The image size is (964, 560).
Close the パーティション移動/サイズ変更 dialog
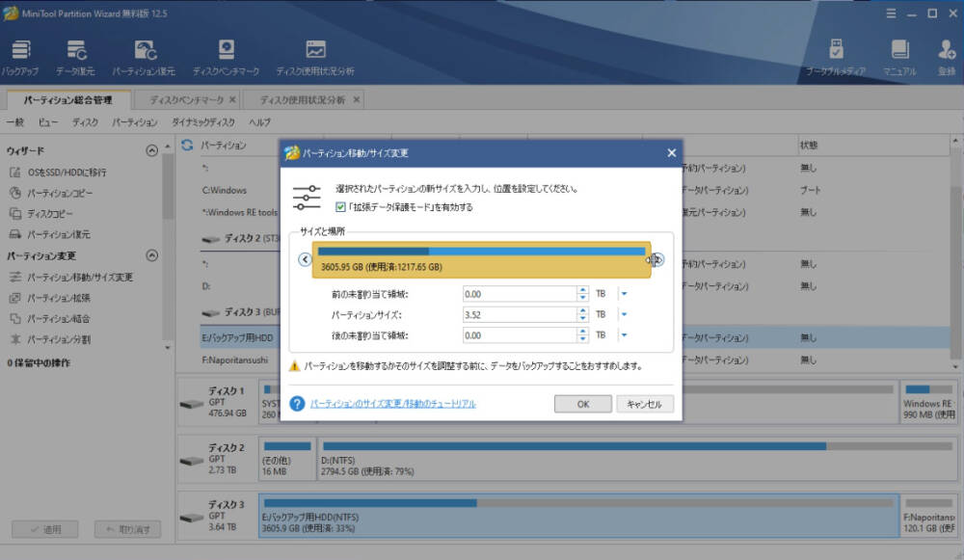click(671, 153)
